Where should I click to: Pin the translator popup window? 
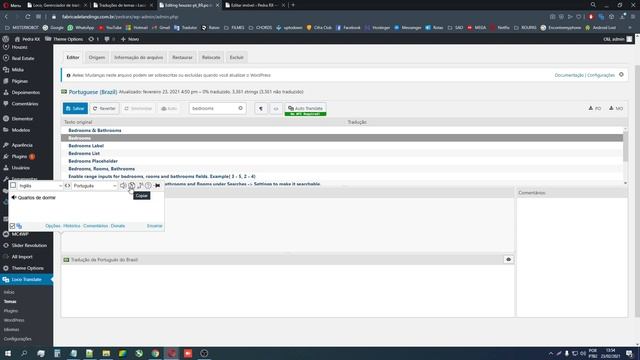pos(158,186)
